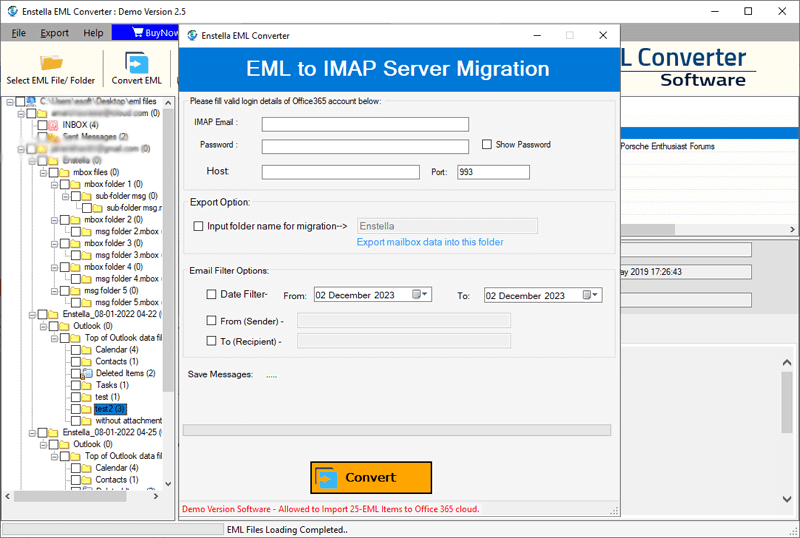Click the To (Recipient) text field
This screenshot has height=538, width=800.
click(404, 341)
